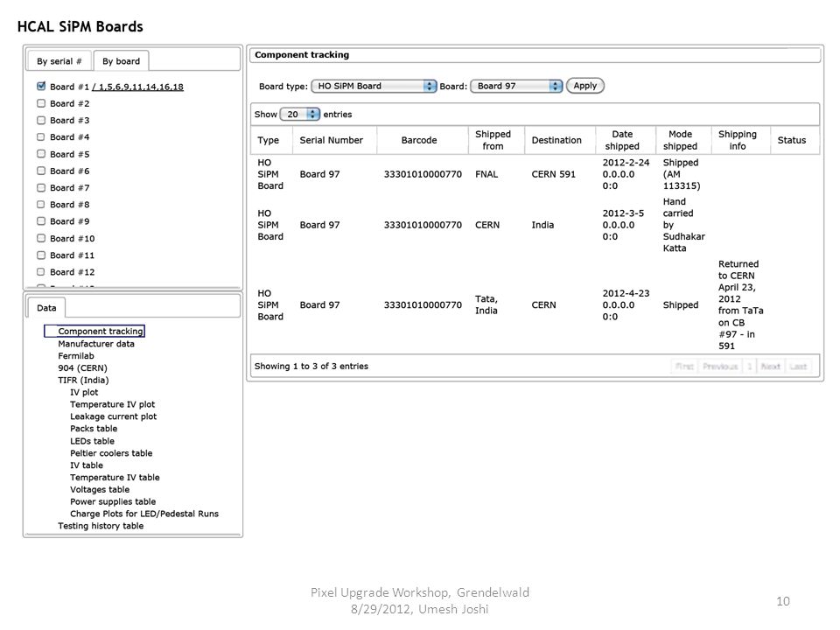The width and height of the screenshot is (840, 630).
Task: Check the Board #2 checkbox
Action: tap(41, 103)
